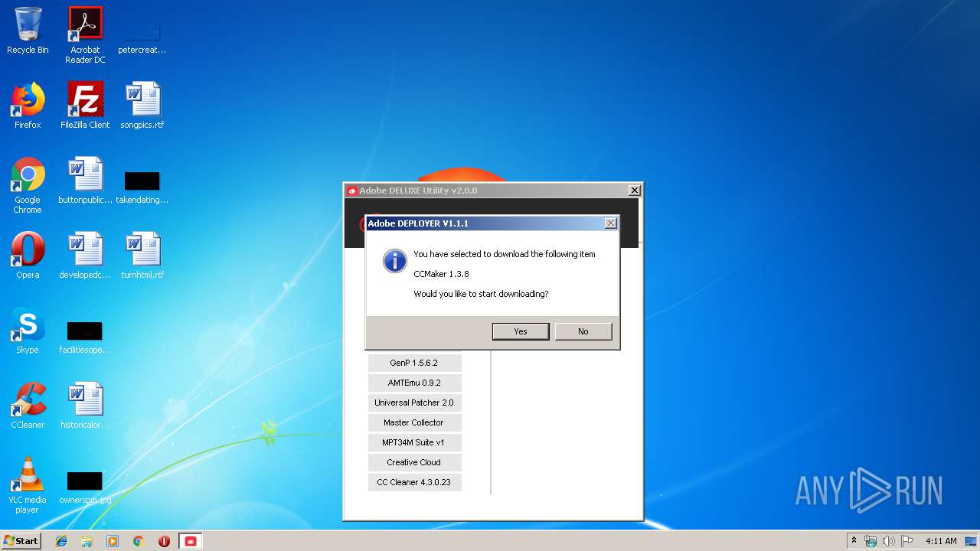The width and height of the screenshot is (980, 551).
Task: Open Firefox desktop shortcut
Action: (x=28, y=106)
